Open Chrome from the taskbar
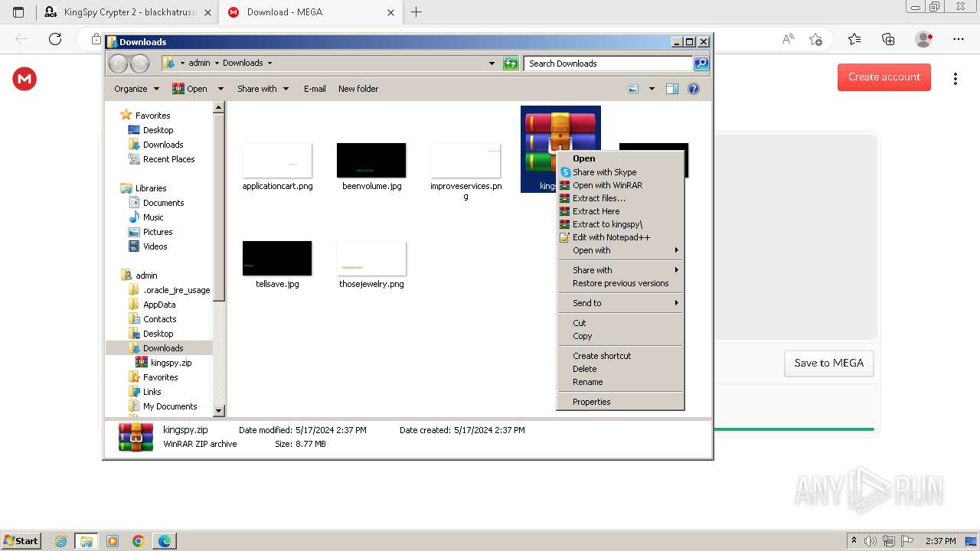This screenshot has height=551, width=980. tap(139, 541)
